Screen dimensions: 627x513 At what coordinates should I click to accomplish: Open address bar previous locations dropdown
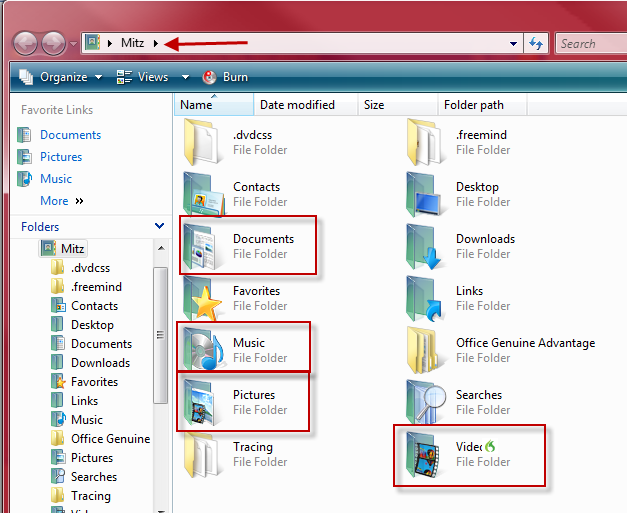(x=513, y=44)
